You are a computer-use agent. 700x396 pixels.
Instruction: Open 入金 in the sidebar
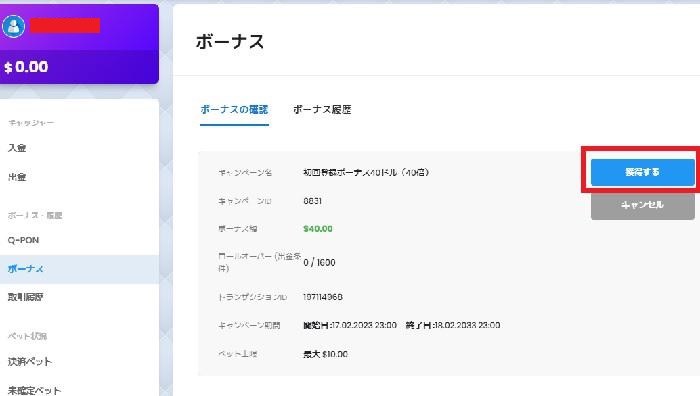(17, 148)
